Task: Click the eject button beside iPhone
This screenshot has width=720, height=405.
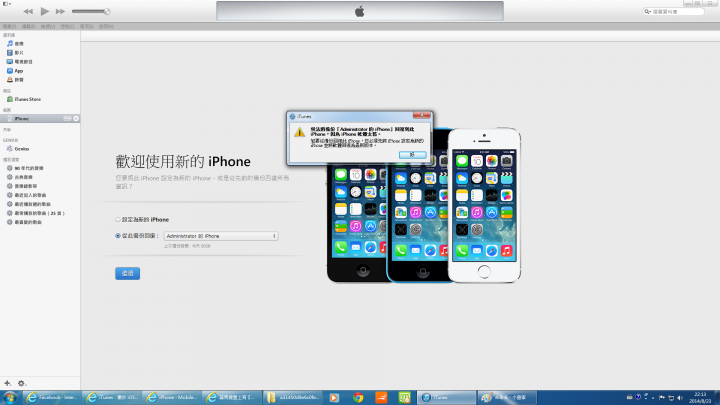Action: tap(76, 118)
